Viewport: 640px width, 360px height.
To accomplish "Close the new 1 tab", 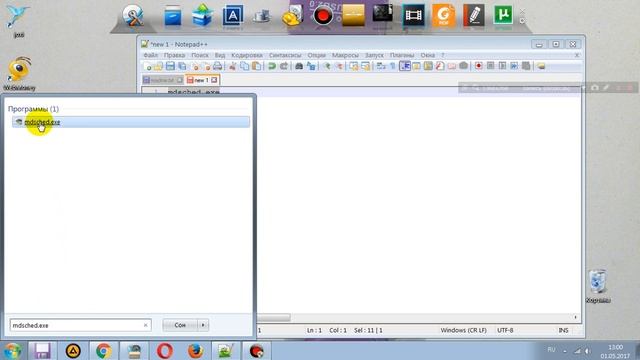I will tap(214, 80).
